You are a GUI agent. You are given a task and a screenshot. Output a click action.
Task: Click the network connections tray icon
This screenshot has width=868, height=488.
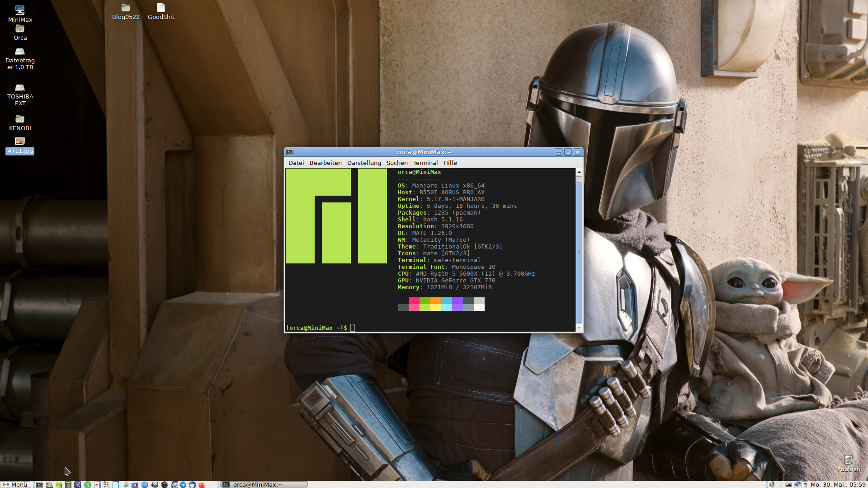pyautogui.click(x=797, y=484)
